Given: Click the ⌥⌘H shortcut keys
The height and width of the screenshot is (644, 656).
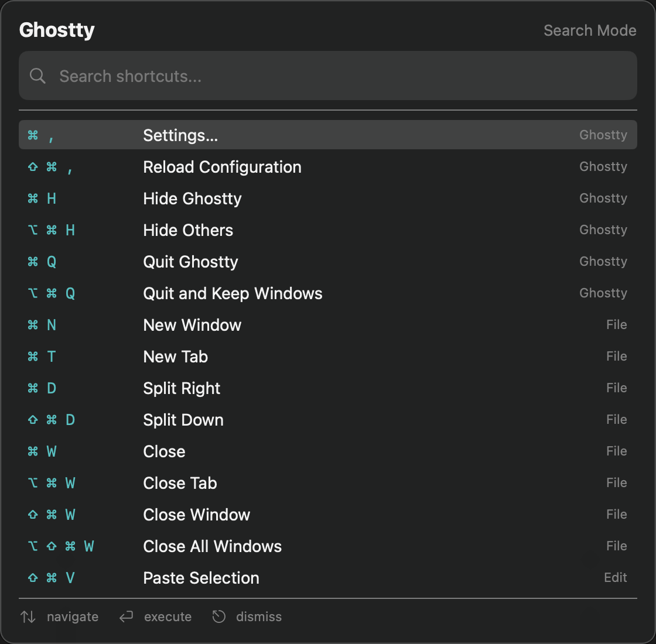Looking at the screenshot, I should pyautogui.click(x=51, y=230).
